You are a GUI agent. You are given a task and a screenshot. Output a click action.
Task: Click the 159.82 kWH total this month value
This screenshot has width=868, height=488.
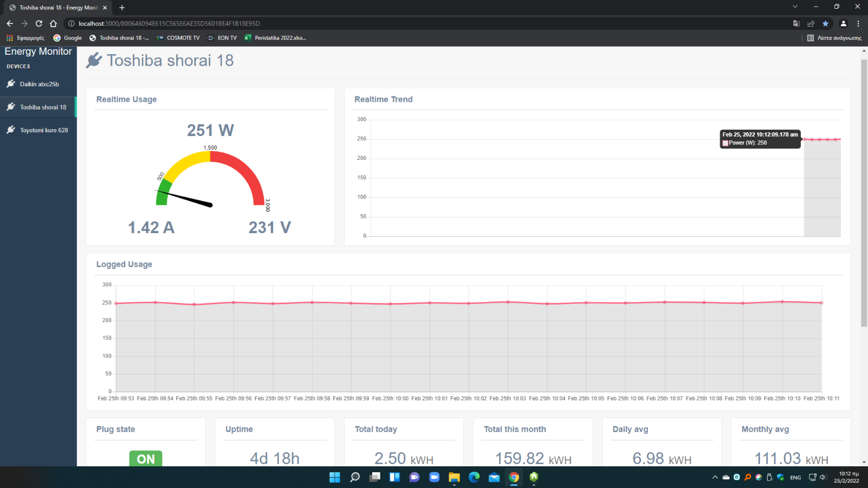(x=533, y=459)
